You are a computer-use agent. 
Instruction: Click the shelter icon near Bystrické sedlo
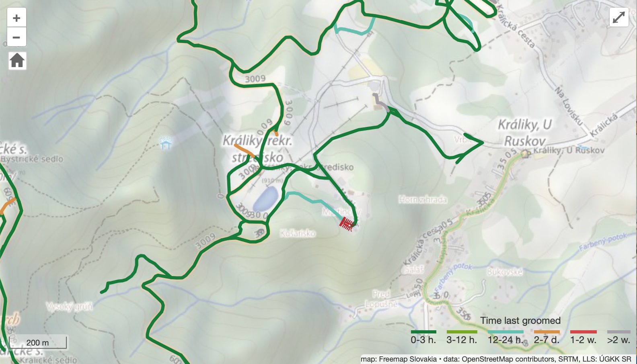coord(166,143)
